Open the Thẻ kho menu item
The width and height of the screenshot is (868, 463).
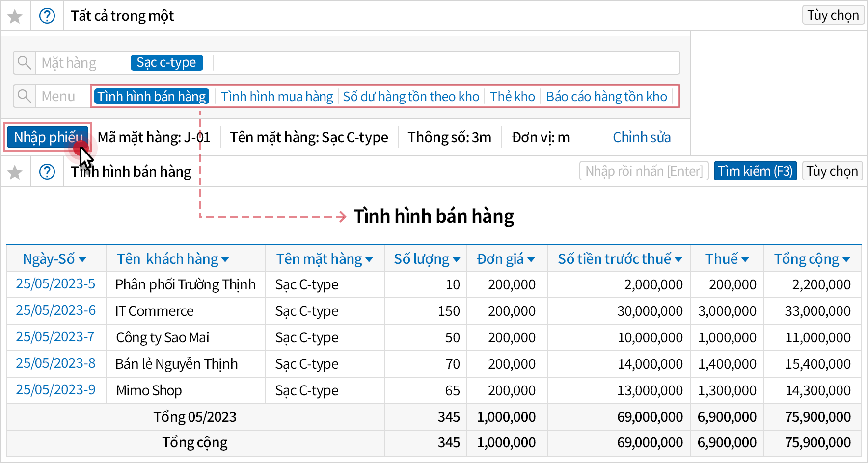click(x=512, y=96)
